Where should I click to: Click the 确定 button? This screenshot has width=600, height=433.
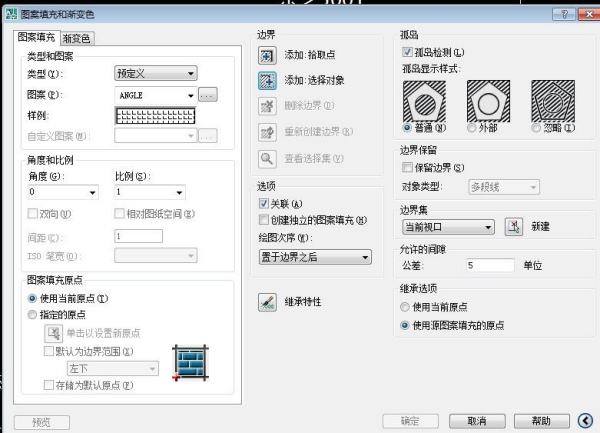coord(410,421)
